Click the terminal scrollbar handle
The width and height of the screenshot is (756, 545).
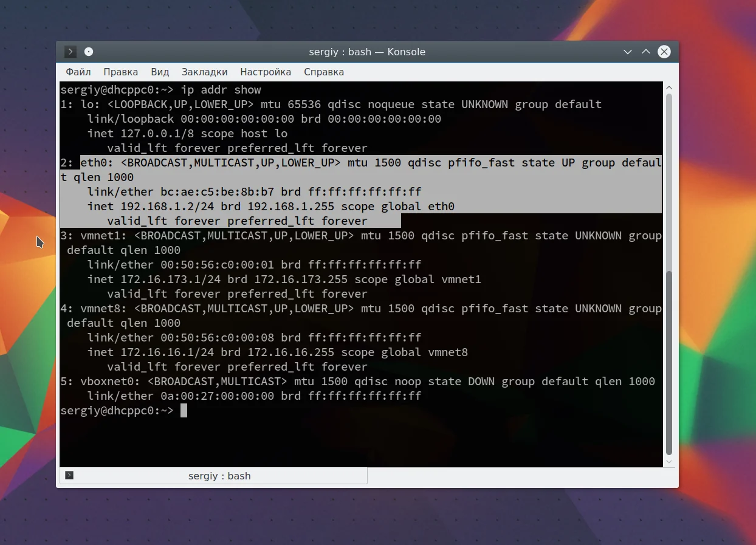coord(669,363)
